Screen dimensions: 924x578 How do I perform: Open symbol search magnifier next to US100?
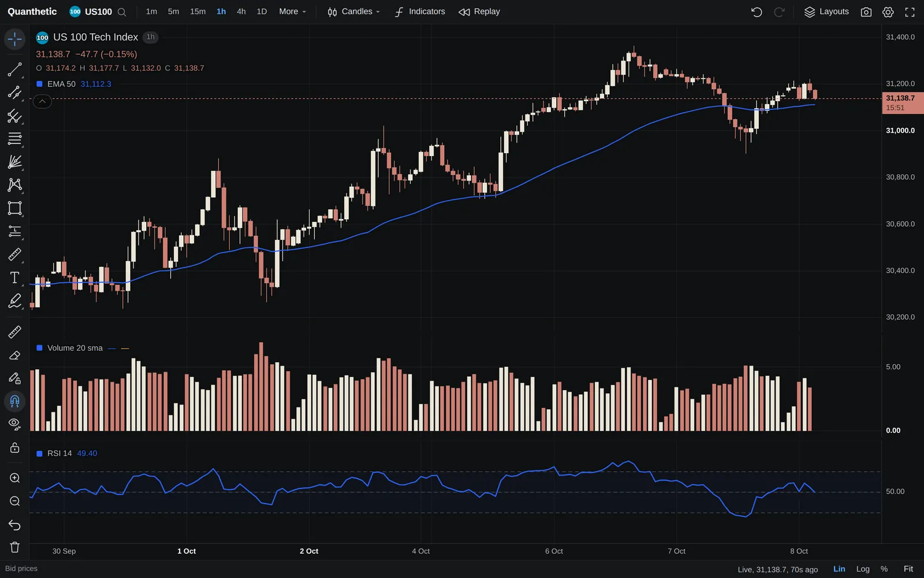(x=122, y=12)
